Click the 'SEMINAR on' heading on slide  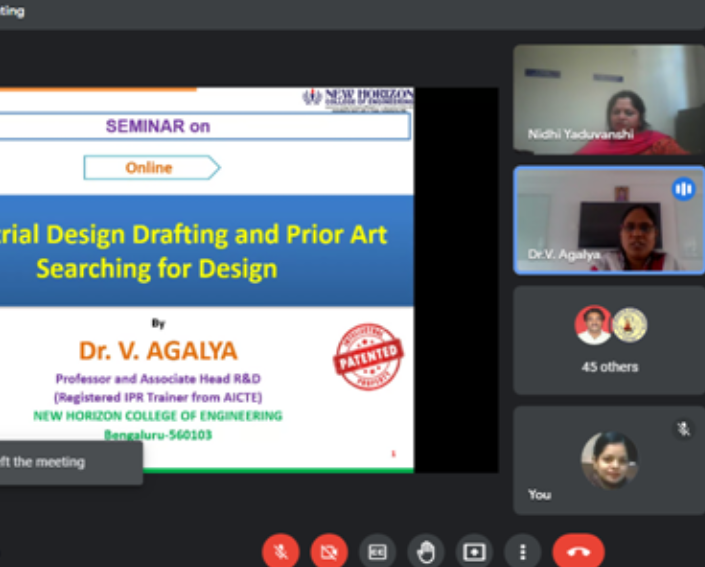(x=158, y=126)
